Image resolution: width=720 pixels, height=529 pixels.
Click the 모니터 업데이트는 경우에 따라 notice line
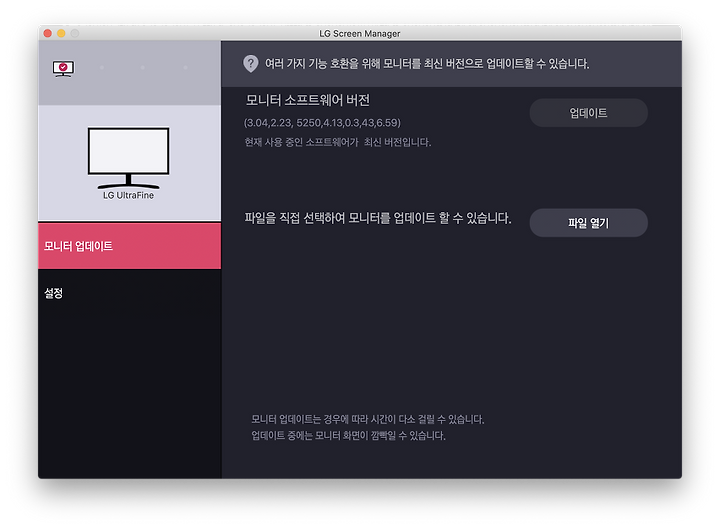click(368, 419)
